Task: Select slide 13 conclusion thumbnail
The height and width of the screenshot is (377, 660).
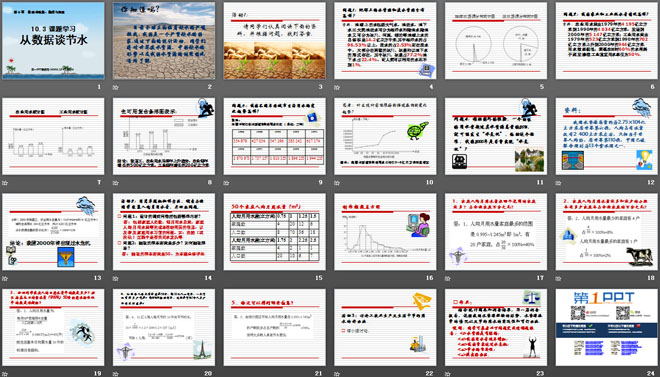Action: 53,232
